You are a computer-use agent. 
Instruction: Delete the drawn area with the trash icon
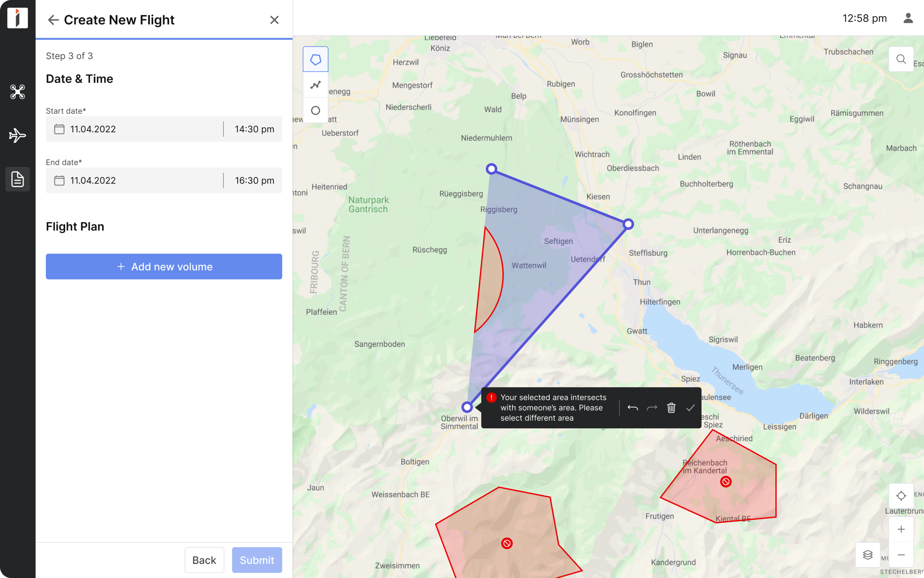tap(671, 408)
